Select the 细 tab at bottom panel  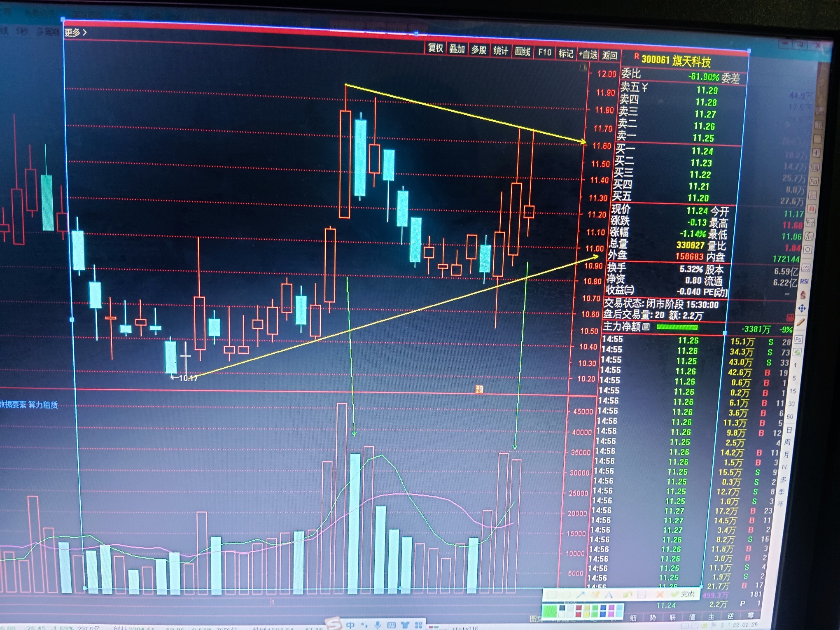(x=633, y=617)
